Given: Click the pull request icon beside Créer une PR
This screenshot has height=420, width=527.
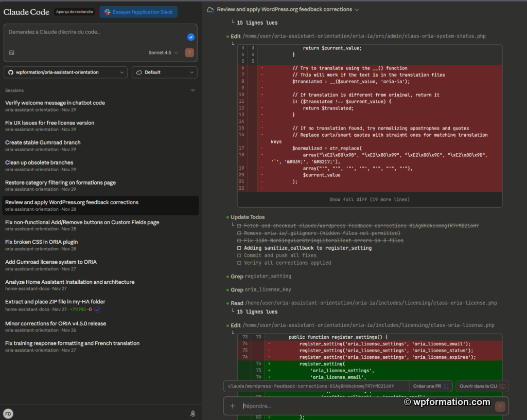Looking at the screenshot, I should (446, 387).
